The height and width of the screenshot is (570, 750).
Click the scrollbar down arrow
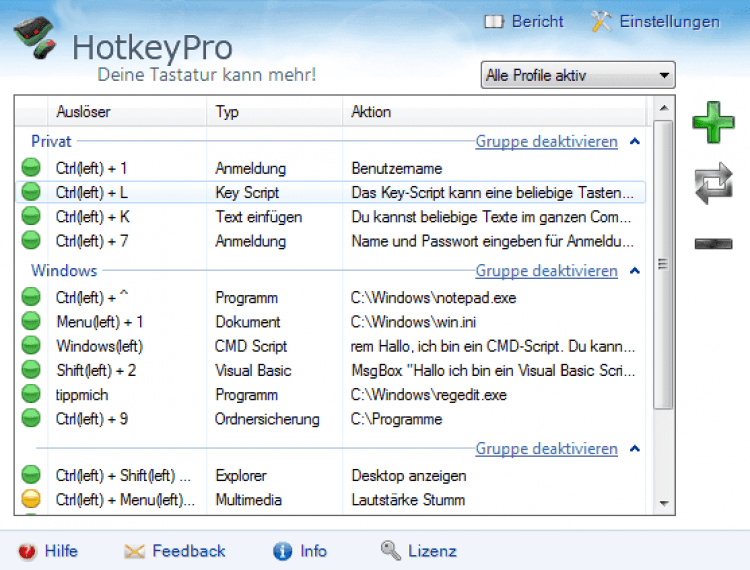point(663,503)
